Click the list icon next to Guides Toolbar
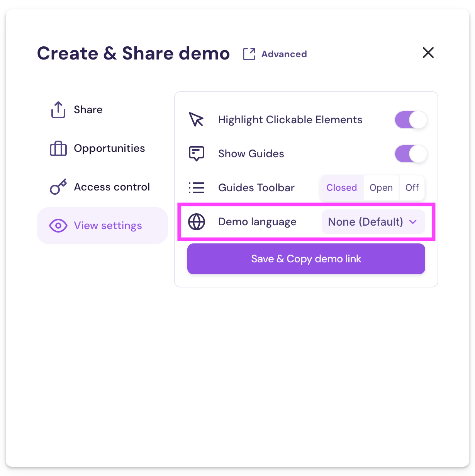The image size is (475, 476). coord(197,188)
